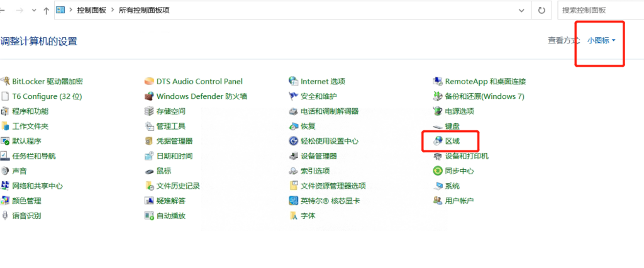Open the 颜色管理 icon
Screen dimensions: 644x268
coord(5,201)
